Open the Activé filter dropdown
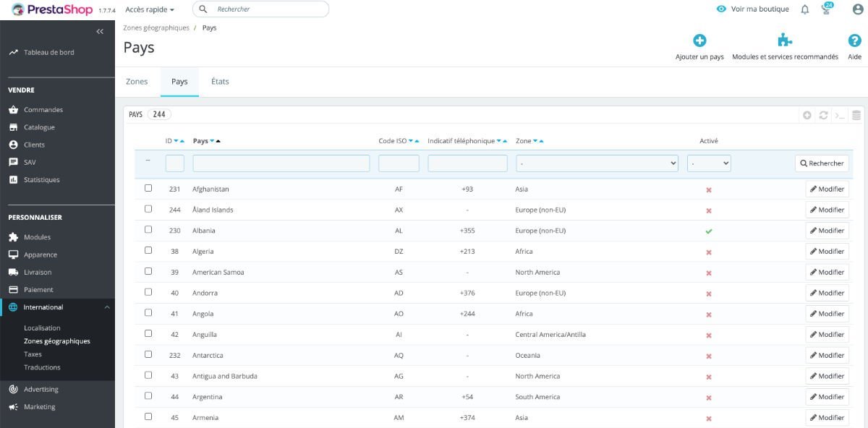868x428 pixels. coord(709,163)
